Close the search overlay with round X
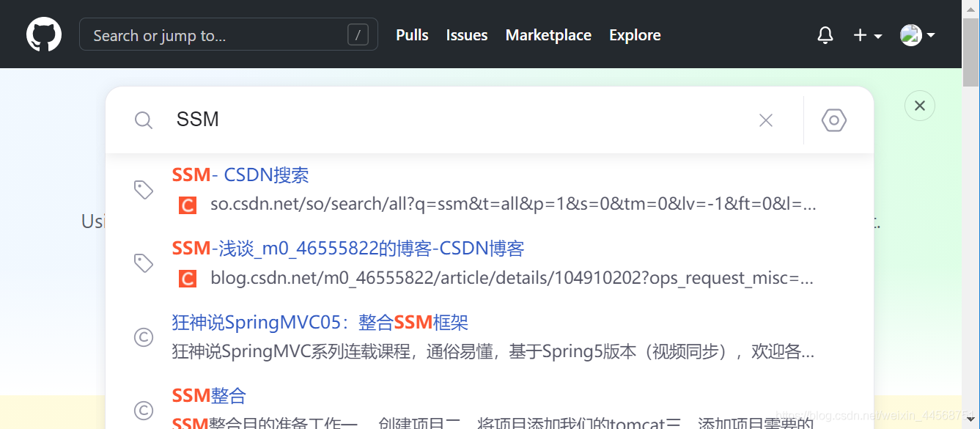The image size is (980, 429). point(920,106)
